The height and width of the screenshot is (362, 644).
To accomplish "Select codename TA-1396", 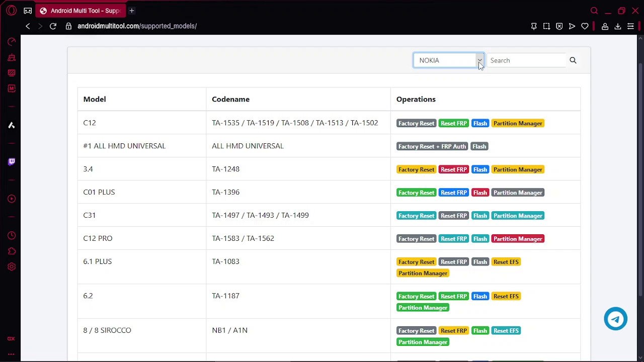I will [x=225, y=192].
